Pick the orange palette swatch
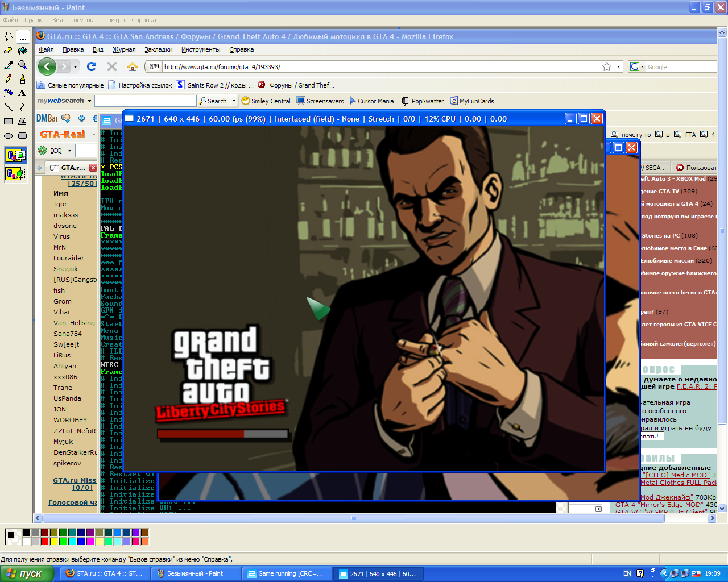Viewport: 728px width, 582px height. [144, 541]
